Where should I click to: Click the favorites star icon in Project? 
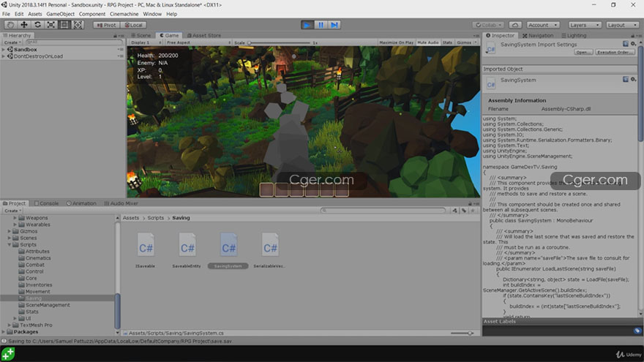coord(473,211)
